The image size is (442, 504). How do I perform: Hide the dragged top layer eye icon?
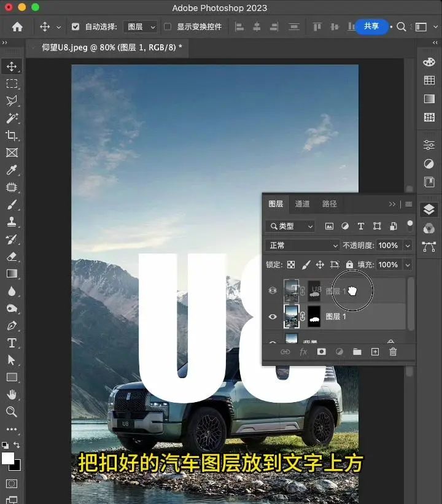273,290
